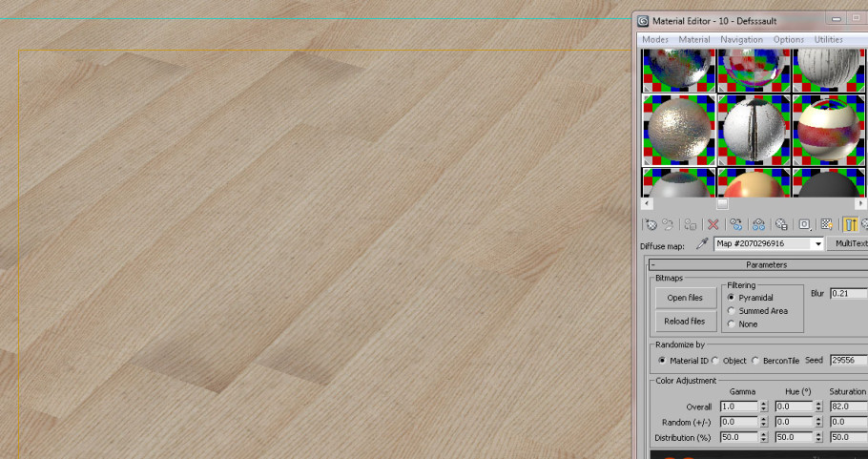This screenshot has width=868, height=459.
Task: Click the Material Editor title bar app icon
Action: pos(643,21)
